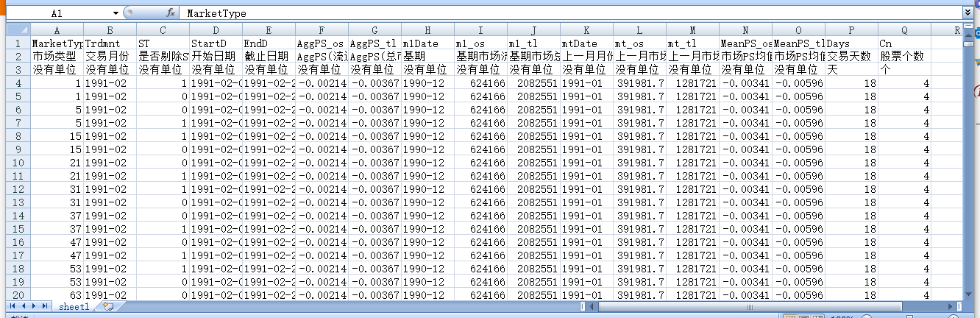Select column A header

(57, 30)
